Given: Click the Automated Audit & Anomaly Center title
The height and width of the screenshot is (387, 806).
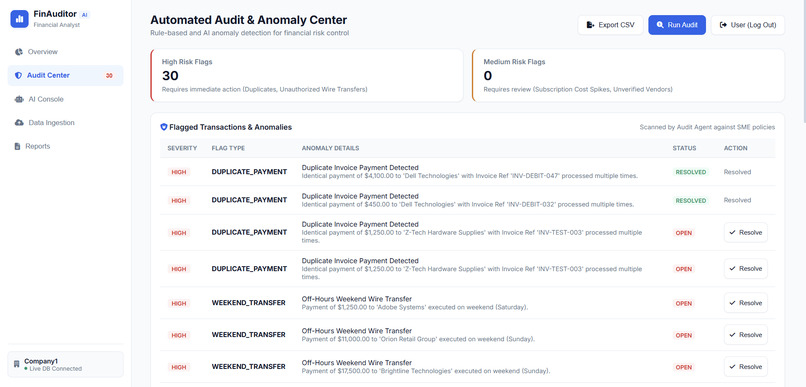Looking at the screenshot, I should click(248, 20).
